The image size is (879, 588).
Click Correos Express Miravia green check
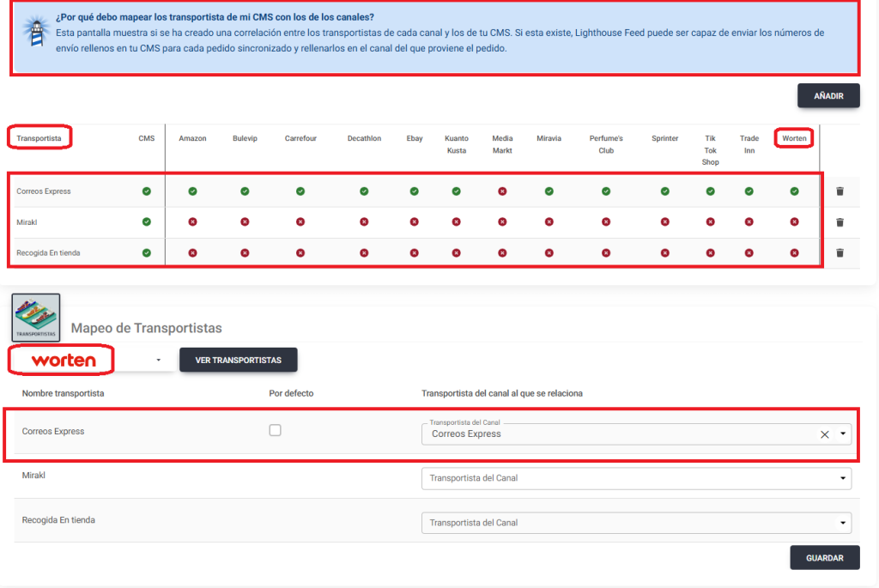click(549, 191)
